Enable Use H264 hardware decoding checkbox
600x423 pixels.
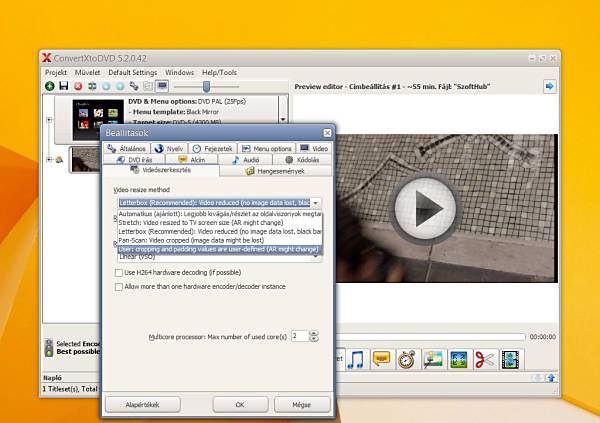(x=119, y=273)
